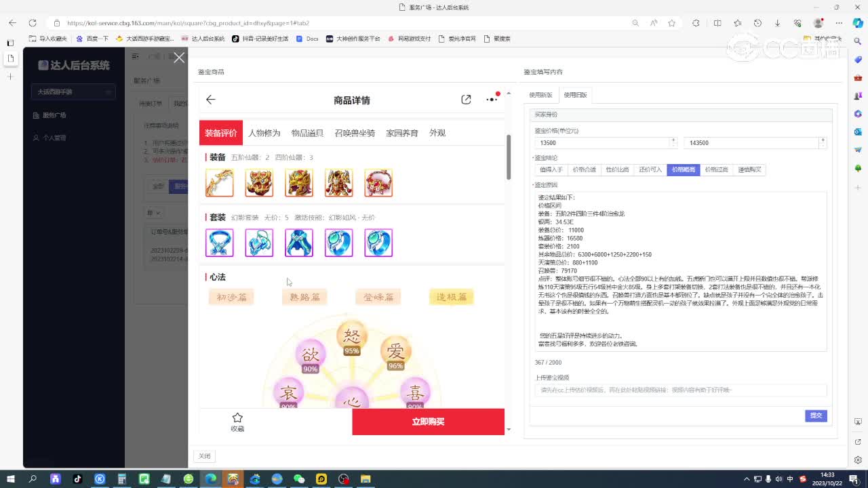Screen dimensions: 868x488
Task: Choose 价格合适 appraisal conclusion
Action: [584, 169]
